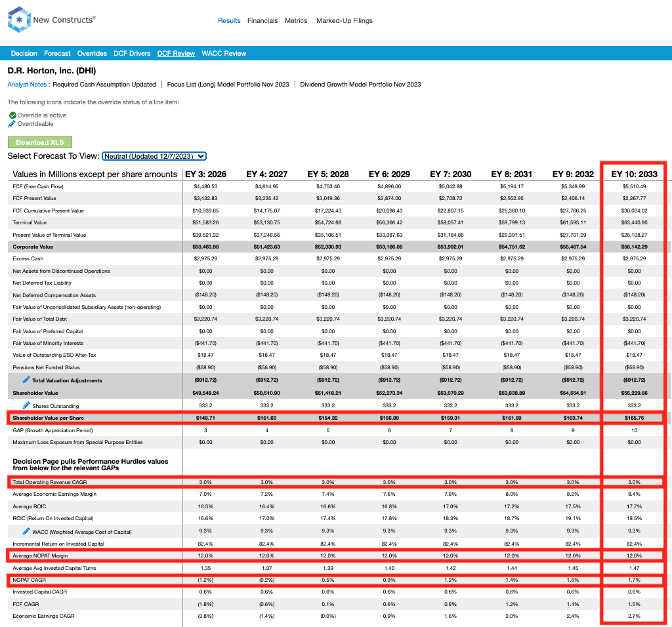Click the EY 5: 2028 column header
The image size is (672, 627).
[328, 174]
